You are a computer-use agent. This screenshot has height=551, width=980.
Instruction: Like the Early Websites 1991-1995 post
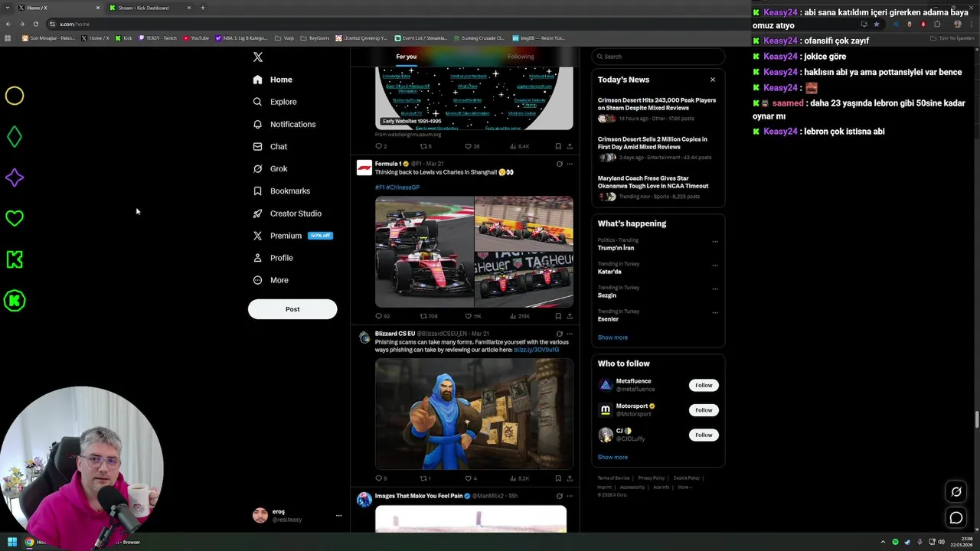pyautogui.click(x=469, y=146)
